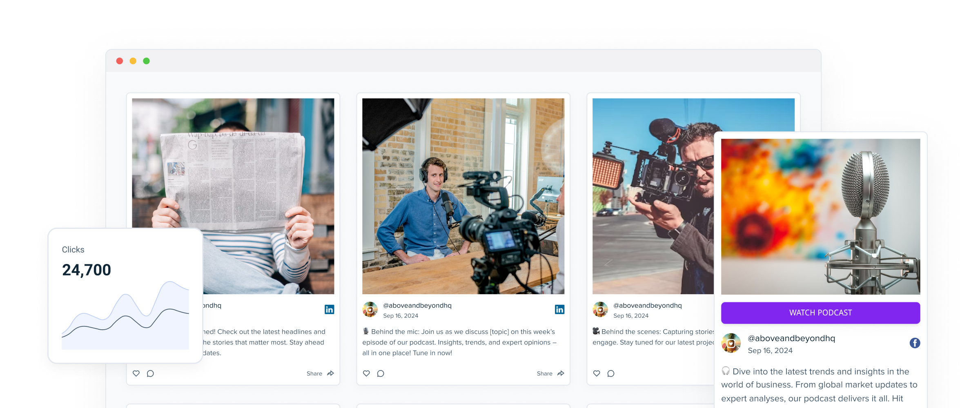The image size is (980, 408).
Task: Open the profile avatar on 'Behind the mic' post
Action: coord(370,310)
